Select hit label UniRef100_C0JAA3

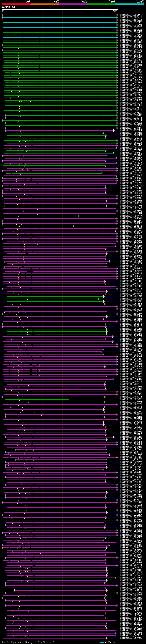131,178
